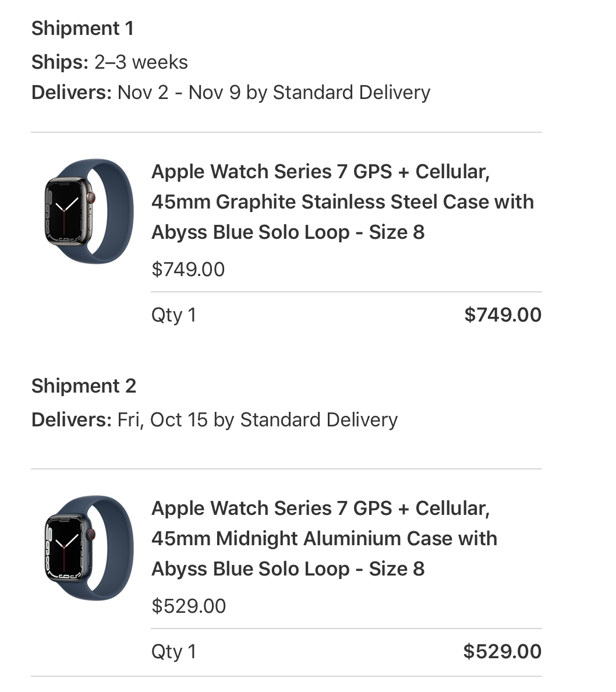Click the $749.00 unit price under Graphite watch
The image size is (616, 692).
pos(188,269)
